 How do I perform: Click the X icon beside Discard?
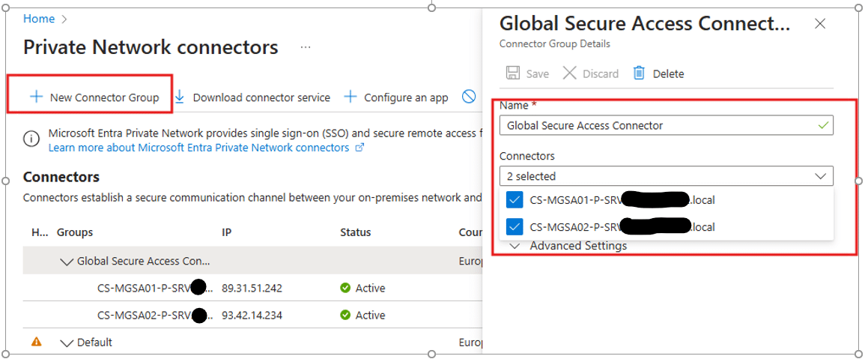(570, 73)
